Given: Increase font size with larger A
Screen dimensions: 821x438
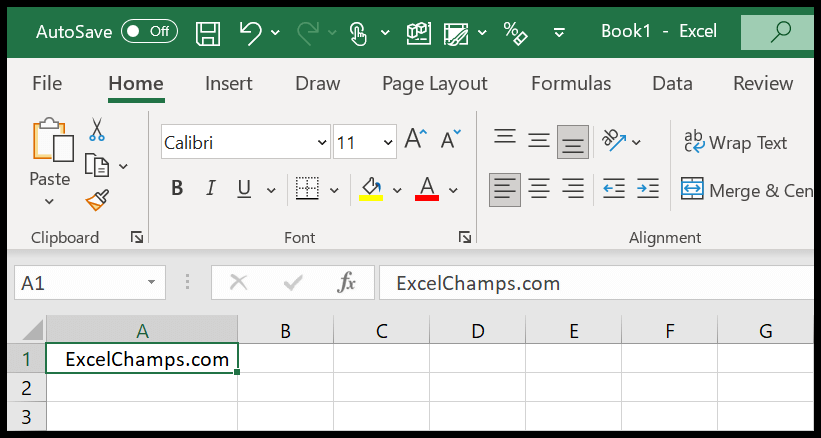Looking at the screenshot, I should [416, 140].
